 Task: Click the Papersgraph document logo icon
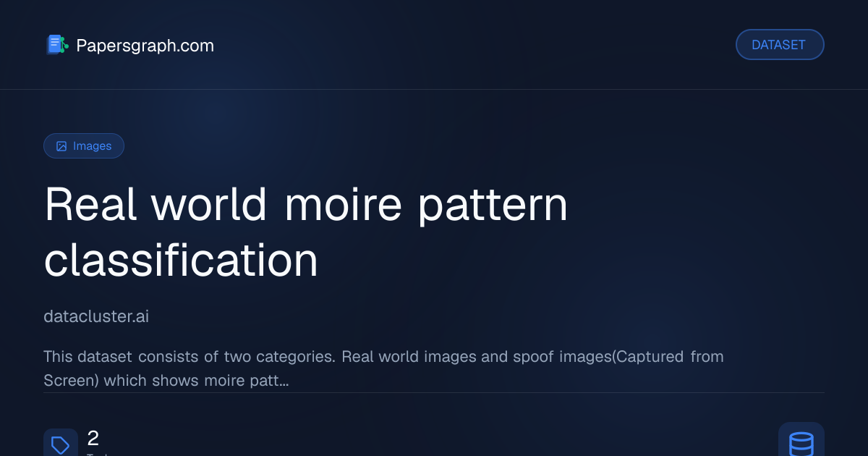point(57,45)
